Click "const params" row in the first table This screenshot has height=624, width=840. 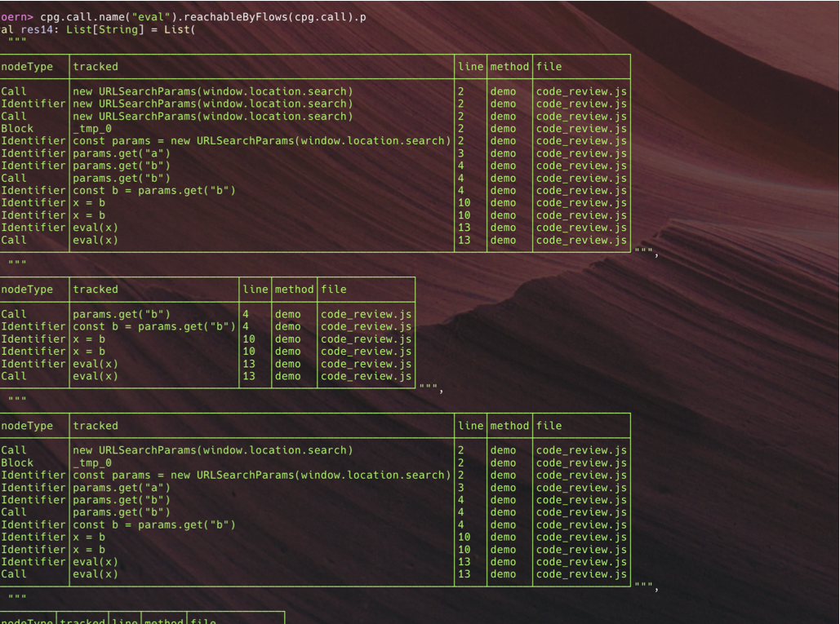261,141
